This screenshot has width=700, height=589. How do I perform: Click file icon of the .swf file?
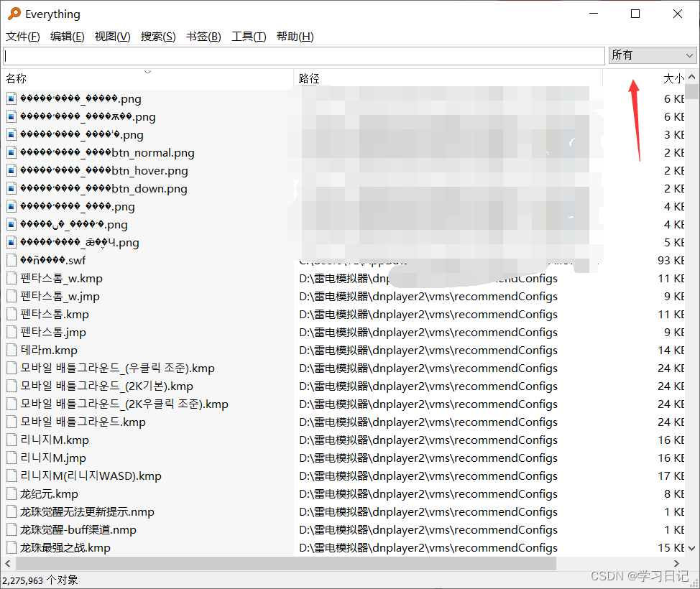pos(11,260)
